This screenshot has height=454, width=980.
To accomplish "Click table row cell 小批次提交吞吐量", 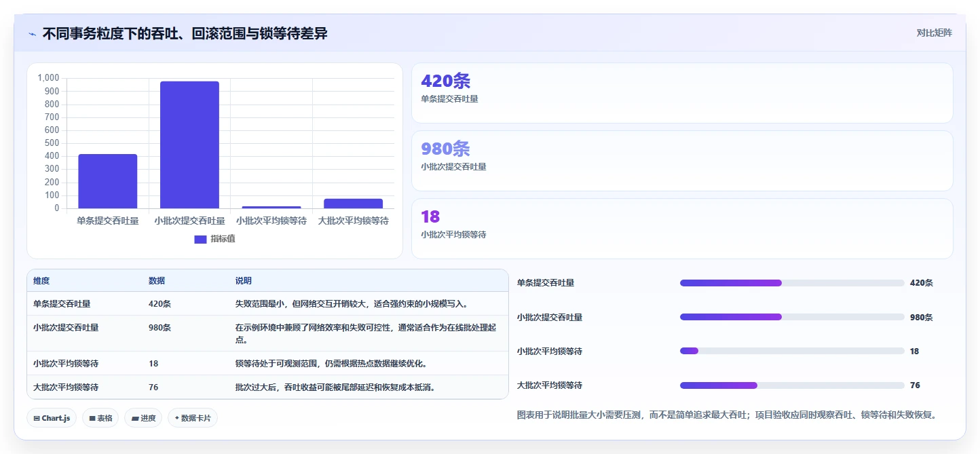I will click(x=66, y=327).
